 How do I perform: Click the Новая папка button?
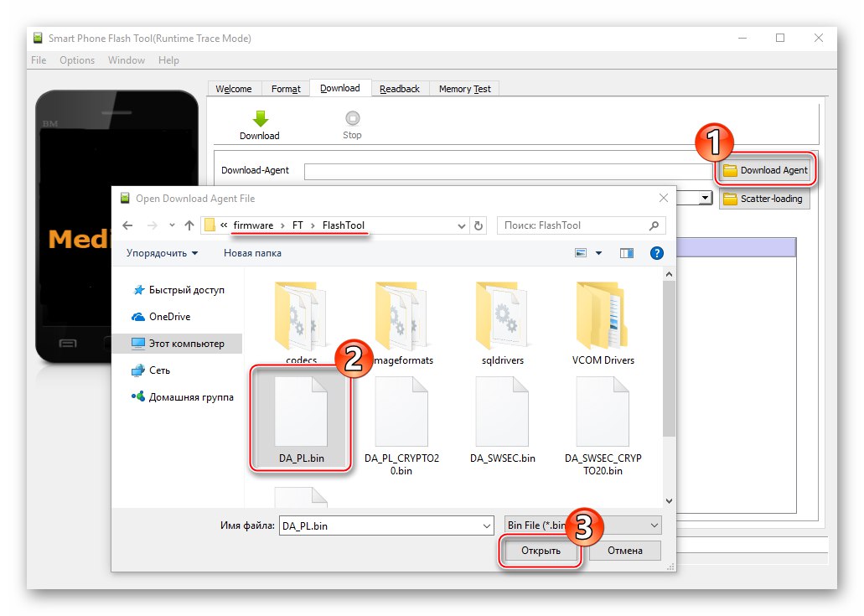tap(252, 253)
